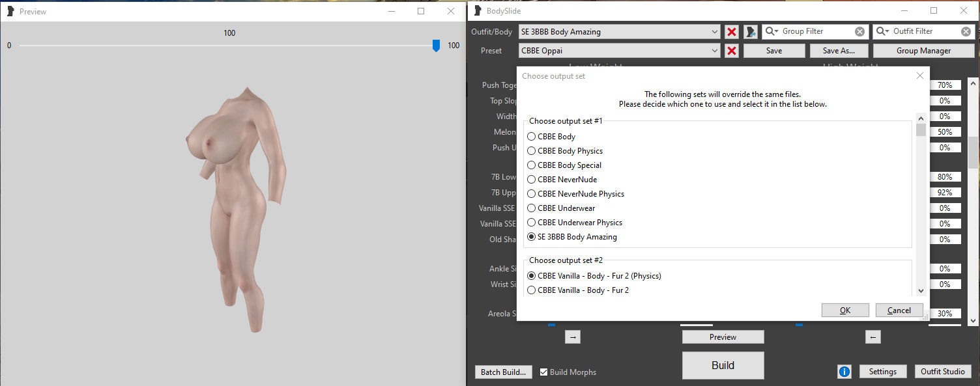Screen dimensions: 980x386
Task: Close the Choose output set dialog
Action: coord(919,76)
